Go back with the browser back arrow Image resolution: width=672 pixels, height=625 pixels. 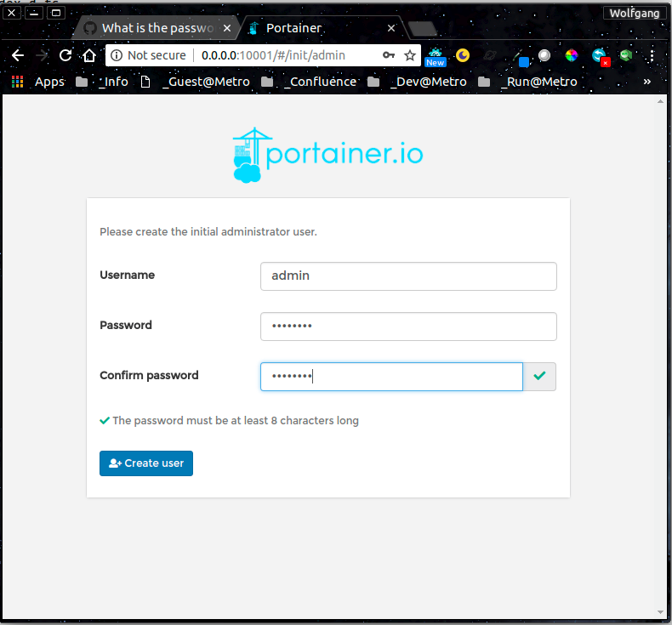click(x=18, y=55)
